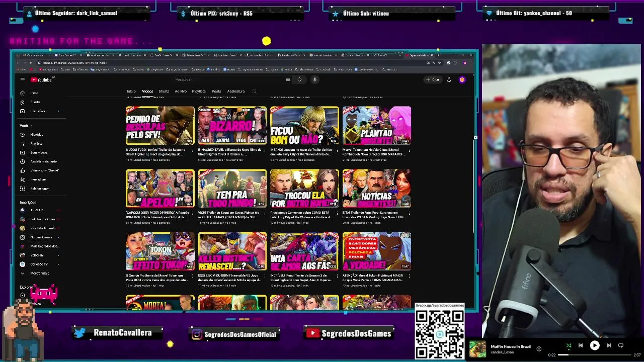Open options menu for MUDOU TUDO video
The width and height of the screenshot is (644, 362).
[193, 150]
